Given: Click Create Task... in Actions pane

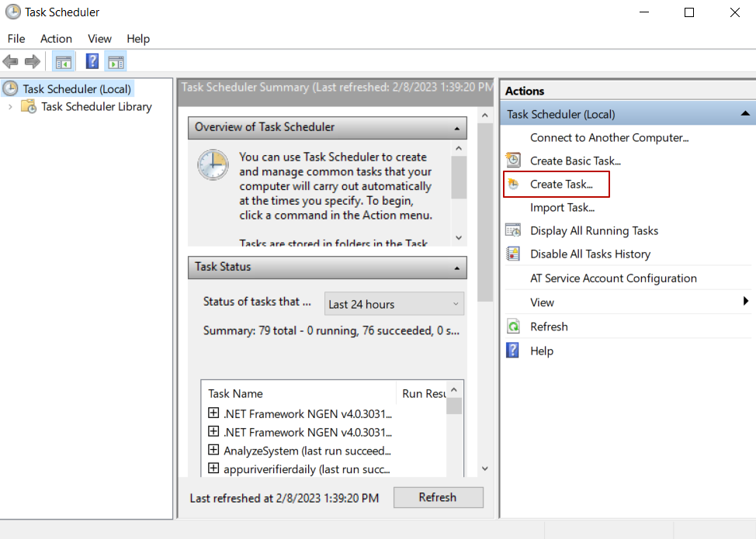Looking at the screenshot, I should coord(560,184).
